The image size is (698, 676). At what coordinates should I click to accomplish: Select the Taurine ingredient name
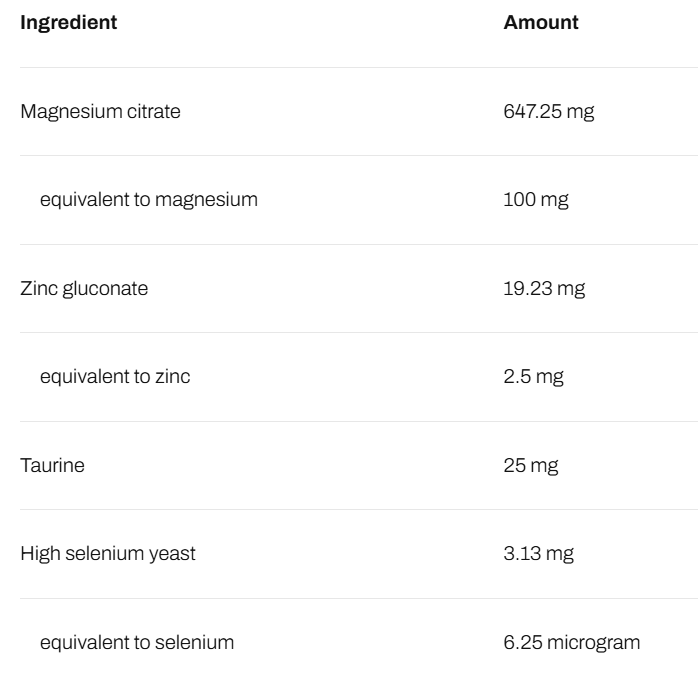52,465
